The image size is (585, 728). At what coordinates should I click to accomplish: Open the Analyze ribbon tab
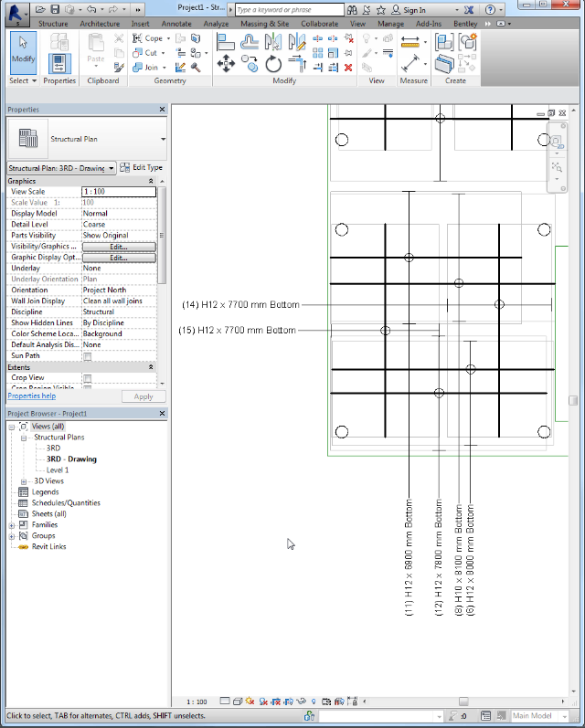[216, 24]
